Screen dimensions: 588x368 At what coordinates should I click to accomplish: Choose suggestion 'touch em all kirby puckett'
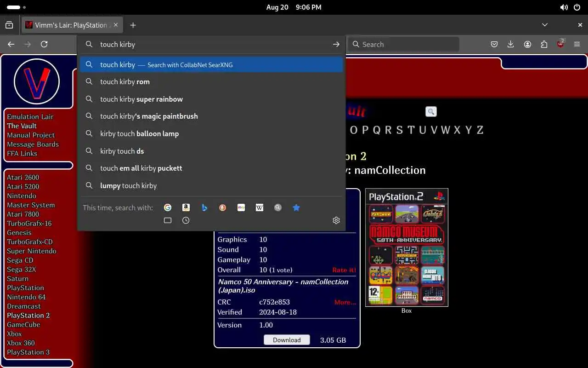[x=211, y=168]
